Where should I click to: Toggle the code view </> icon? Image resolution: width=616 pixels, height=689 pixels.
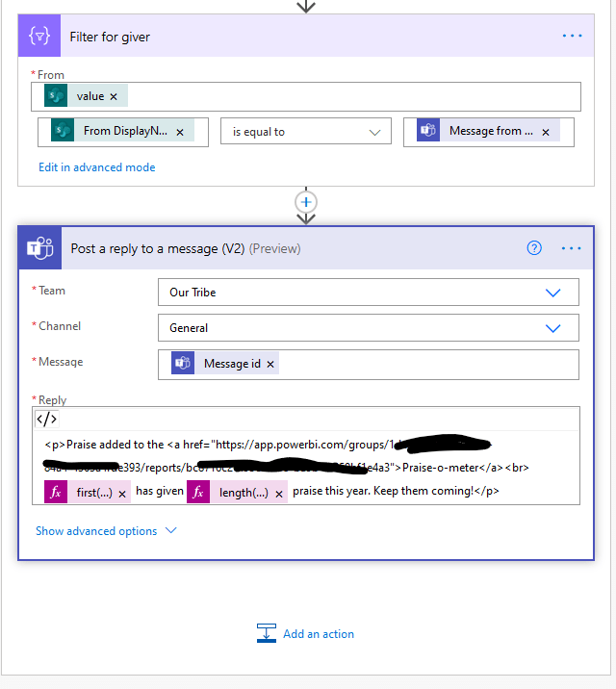(x=46, y=419)
